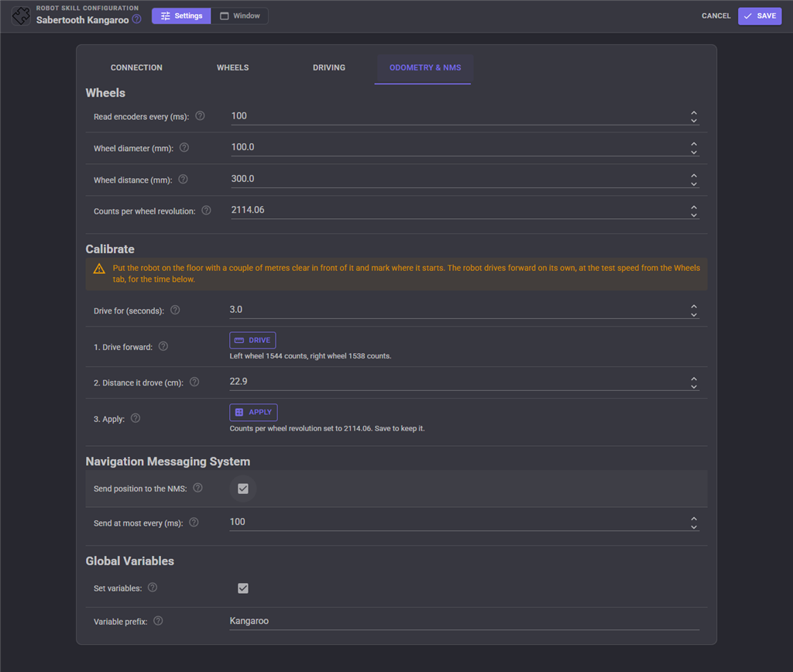Increase Read encoders every value with up arrow
This screenshot has width=793, height=672.
(694, 113)
